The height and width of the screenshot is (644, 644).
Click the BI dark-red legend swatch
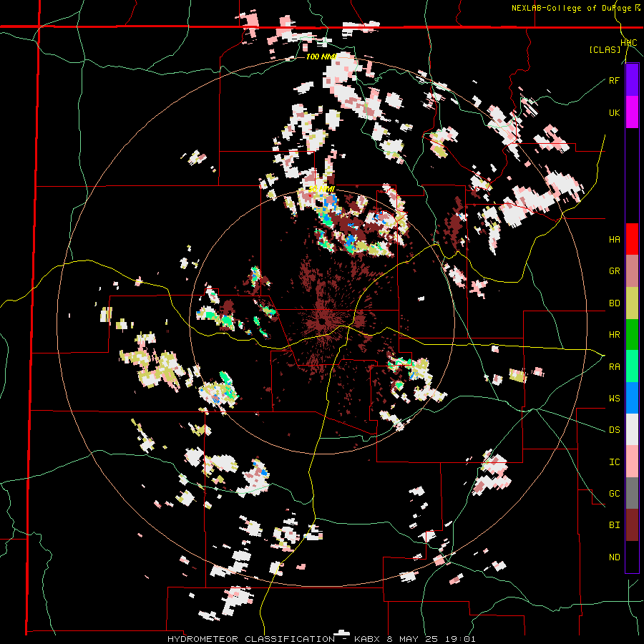click(x=632, y=525)
